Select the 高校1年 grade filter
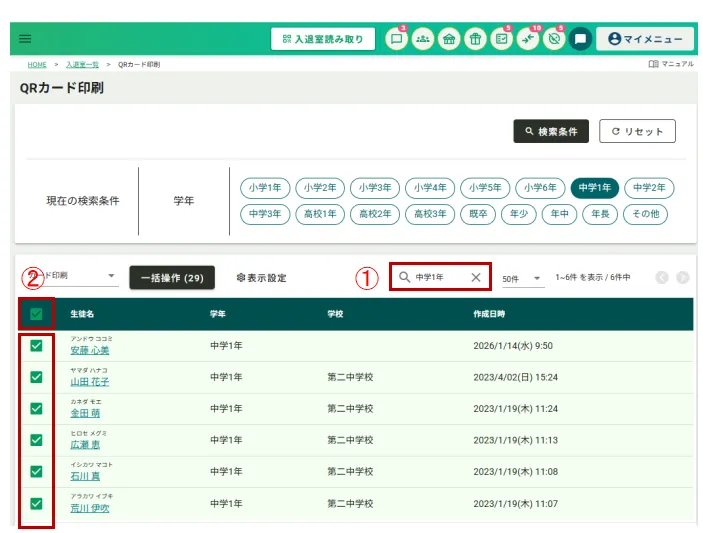 click(320, 213)
